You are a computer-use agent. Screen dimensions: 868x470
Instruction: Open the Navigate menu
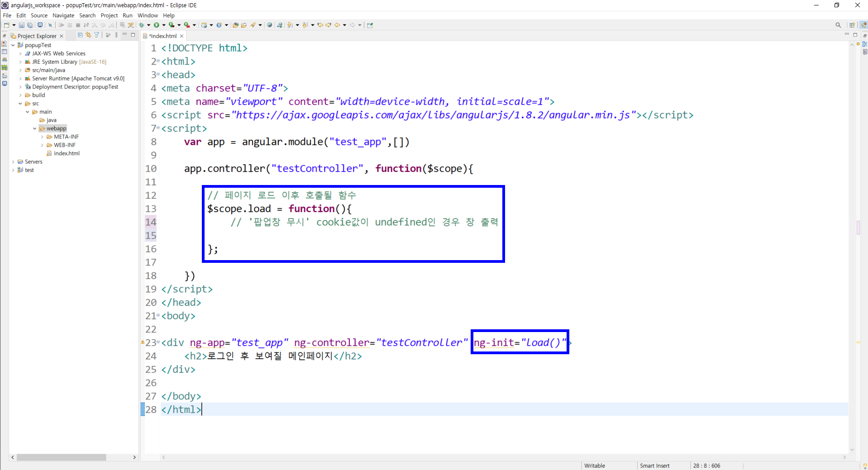(x=63, y=15)
